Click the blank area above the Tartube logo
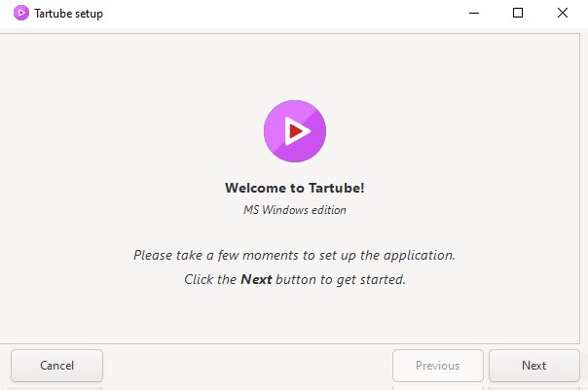 295,65
